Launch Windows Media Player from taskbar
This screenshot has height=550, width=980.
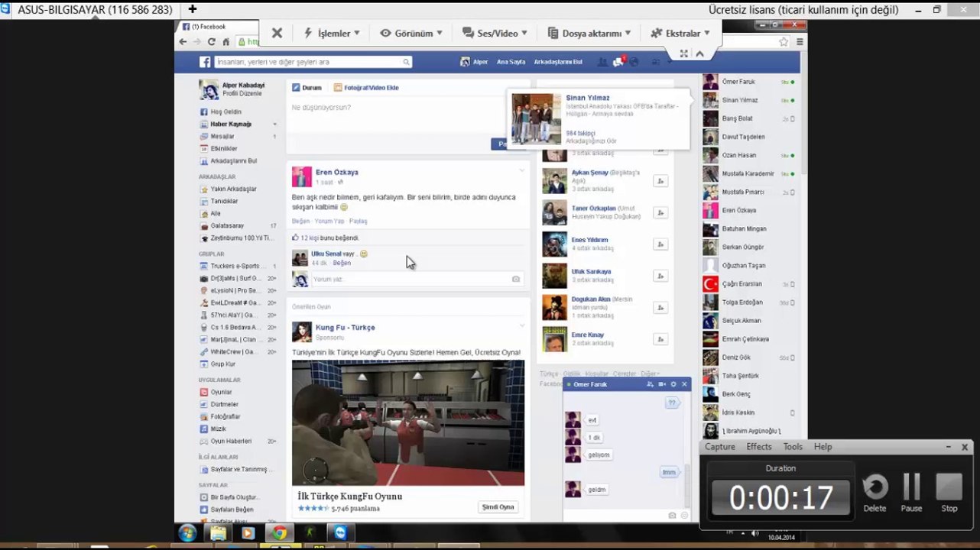coord(248,532)
